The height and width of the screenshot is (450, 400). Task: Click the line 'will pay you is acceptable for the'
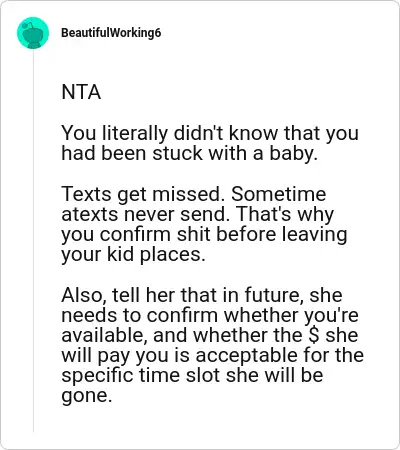pyautogui.click(x=212, y=356)
